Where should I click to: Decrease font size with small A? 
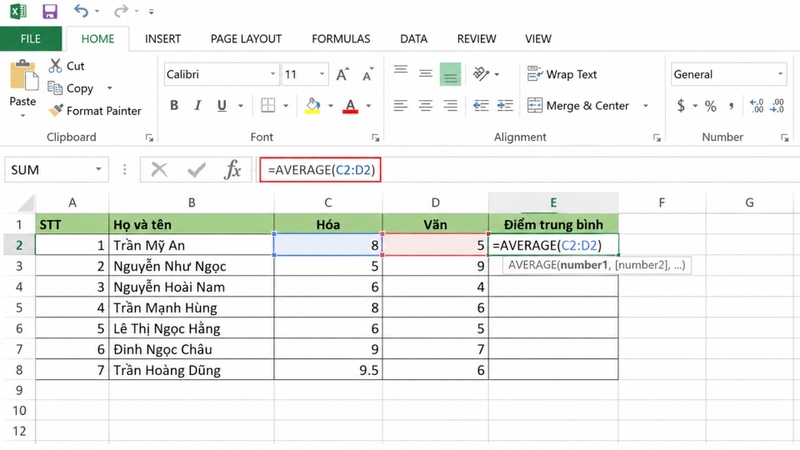click(368, 74)
